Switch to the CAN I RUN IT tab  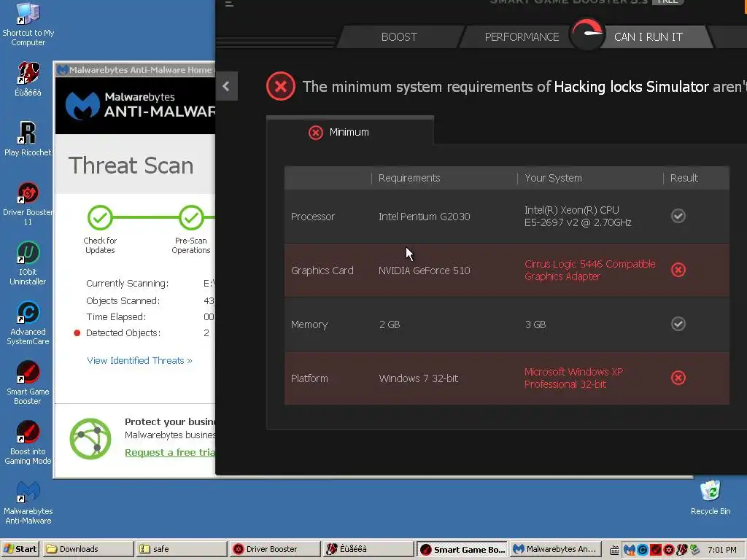tap(649, 37)
